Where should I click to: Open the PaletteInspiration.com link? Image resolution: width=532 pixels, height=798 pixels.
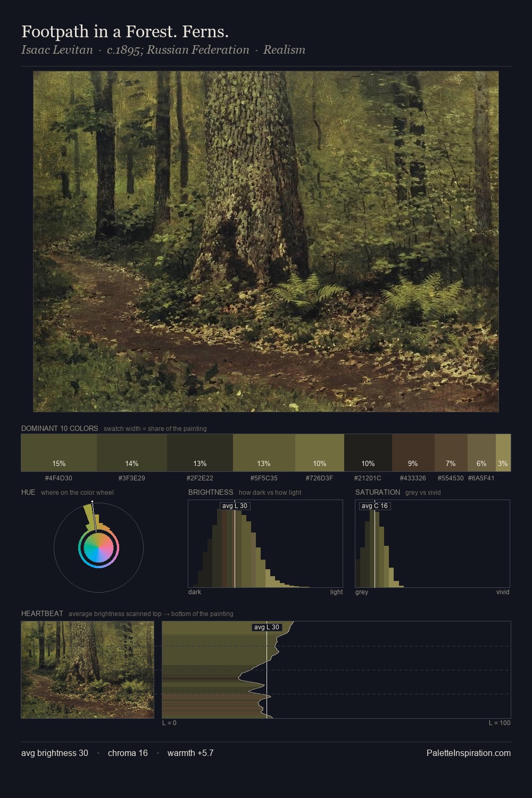tap(469, 753)
